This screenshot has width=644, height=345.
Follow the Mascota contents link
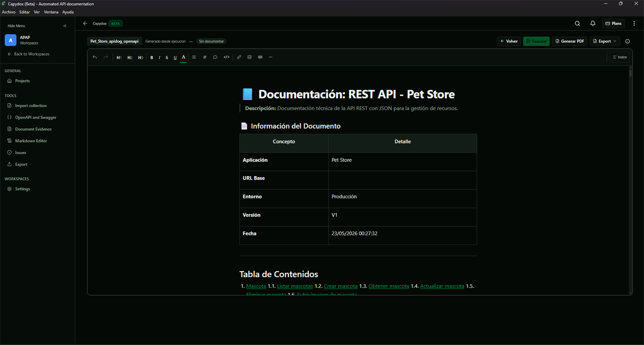[256, 286]
